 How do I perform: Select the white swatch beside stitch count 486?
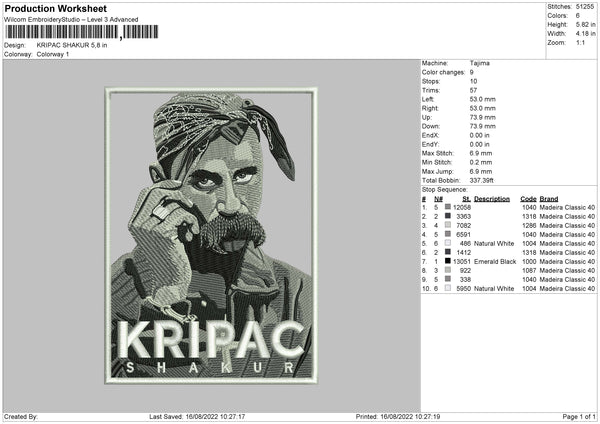pyautogui.click(x=448, y=243)
